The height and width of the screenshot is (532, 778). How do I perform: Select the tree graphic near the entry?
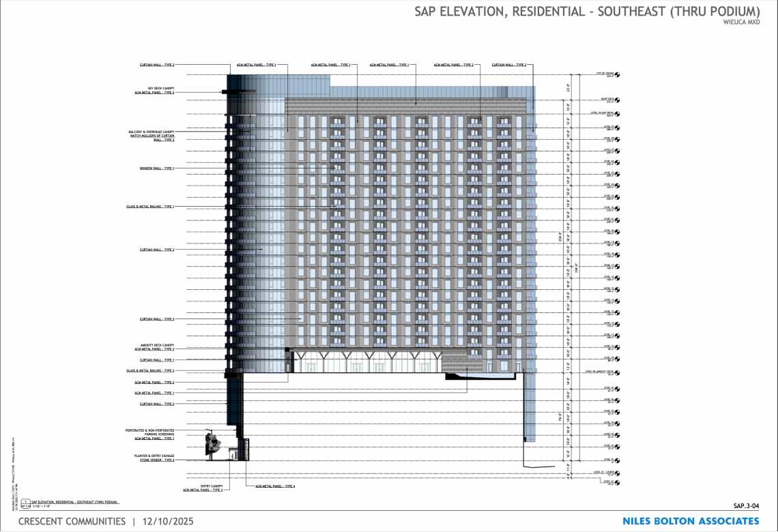214,444
